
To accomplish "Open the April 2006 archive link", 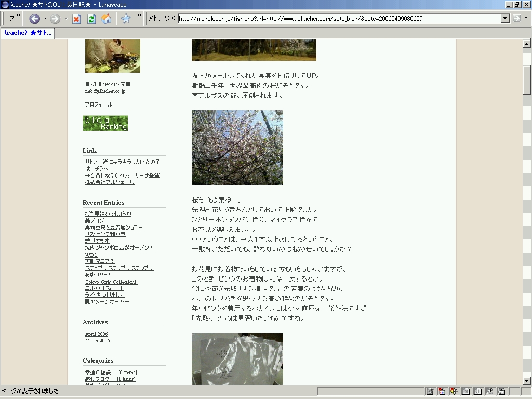I will point(97,334).
